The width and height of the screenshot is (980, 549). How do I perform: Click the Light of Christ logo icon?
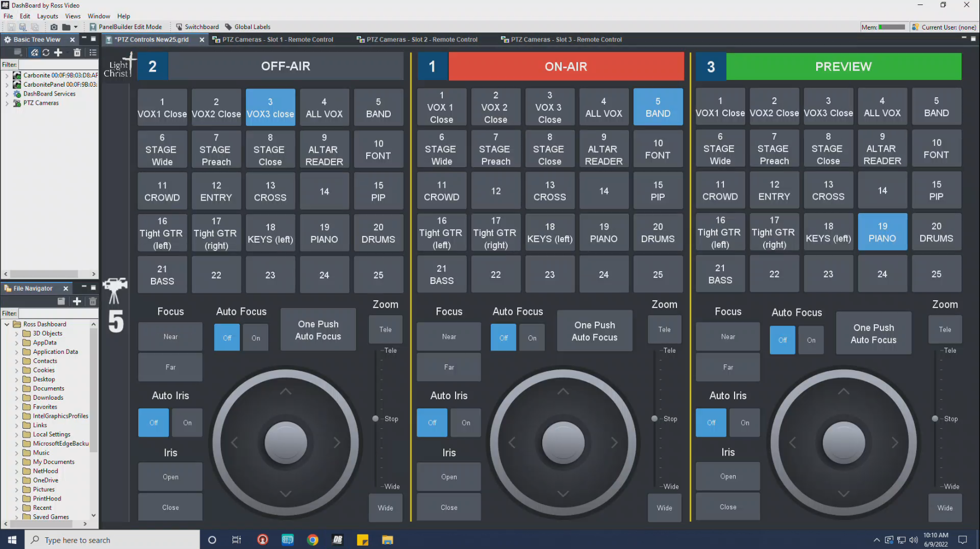120,66
